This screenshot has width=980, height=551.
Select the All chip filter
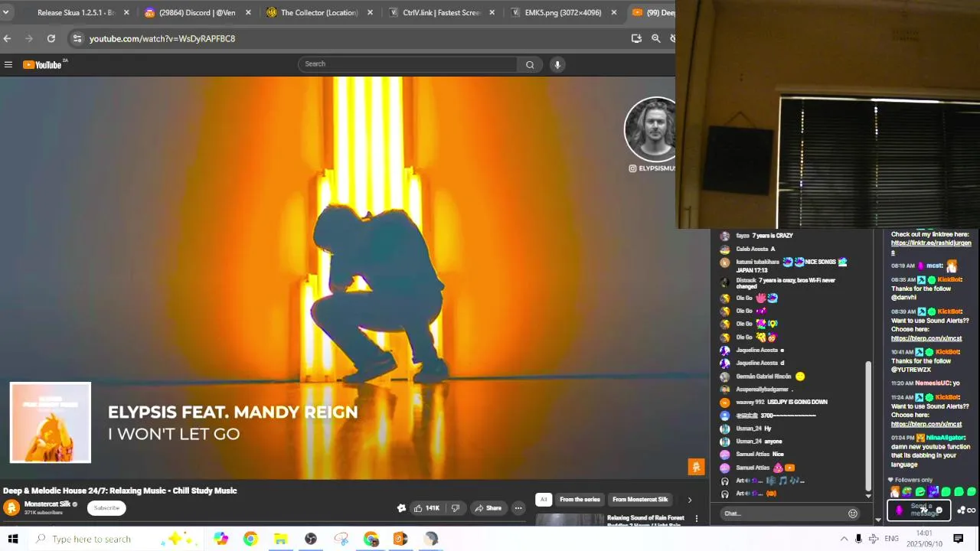[x=544, y=500]
